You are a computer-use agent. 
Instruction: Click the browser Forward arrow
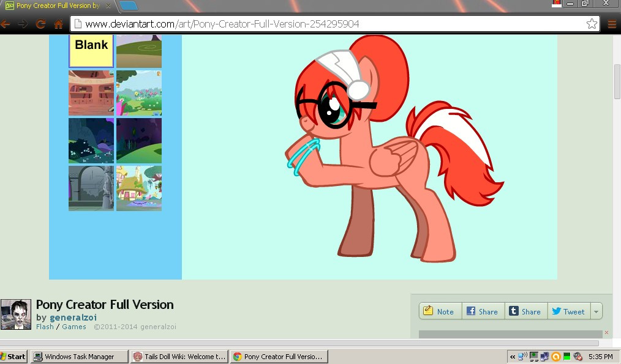[x=23, y=24]
